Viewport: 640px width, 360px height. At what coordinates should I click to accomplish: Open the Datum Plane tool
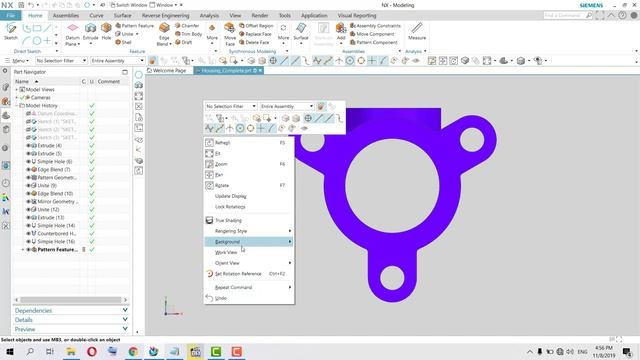point(72,34)
